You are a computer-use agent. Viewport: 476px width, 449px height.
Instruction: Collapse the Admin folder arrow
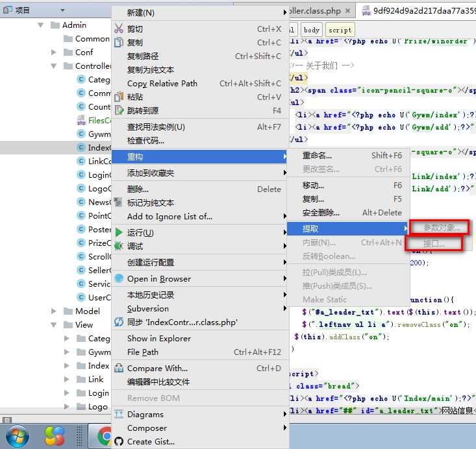point(40,25)
